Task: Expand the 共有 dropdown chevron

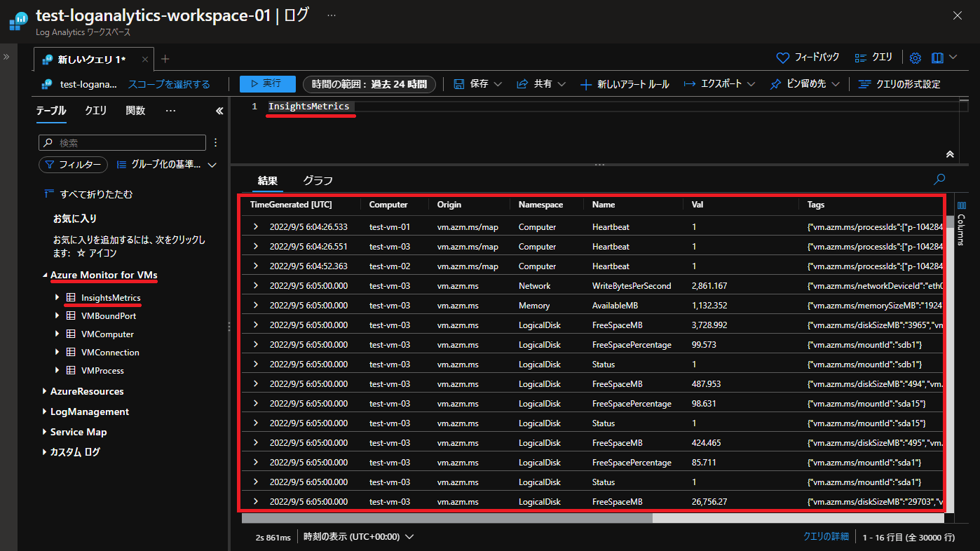Action: pos(562,84)
